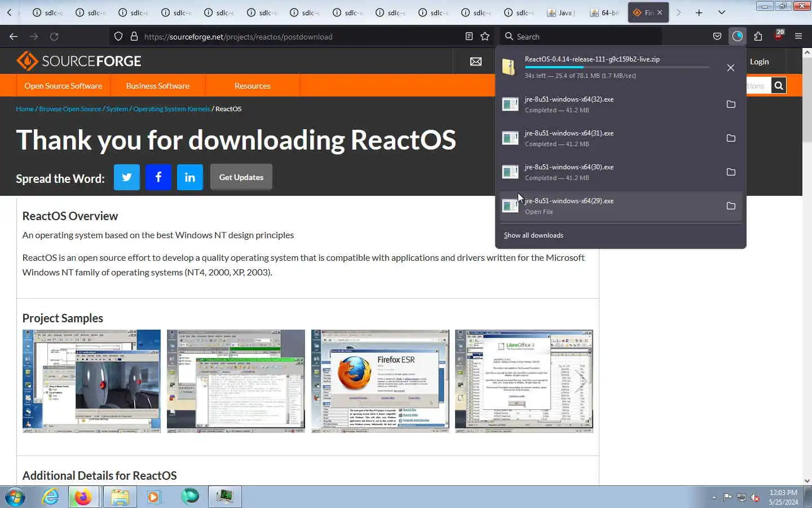Bookmark this page with the star icon
The height and width of the screenshot is (508, 812).
point(485,36)
